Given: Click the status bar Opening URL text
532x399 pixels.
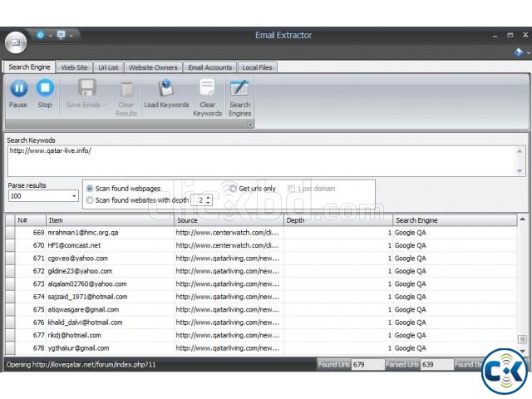Looking at the screenshot, I should 81,365.
